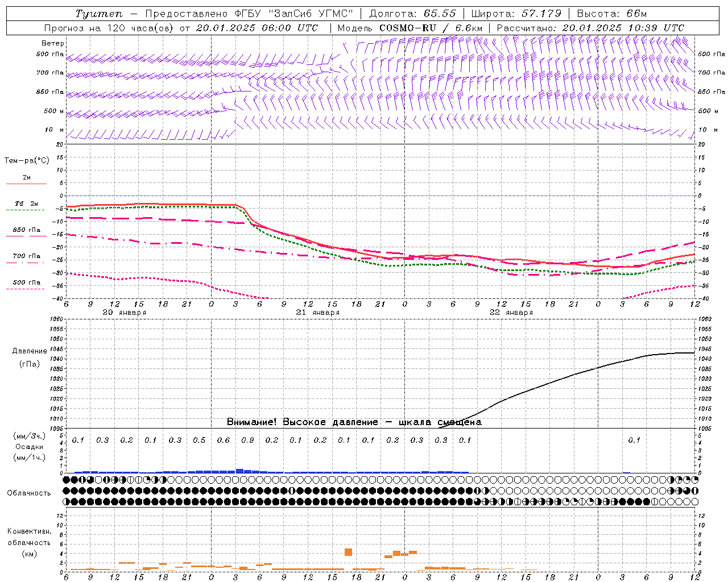Viewport: 728px width, 582px height.
Task: Click the 21 января date label
Action: (317, 313)
